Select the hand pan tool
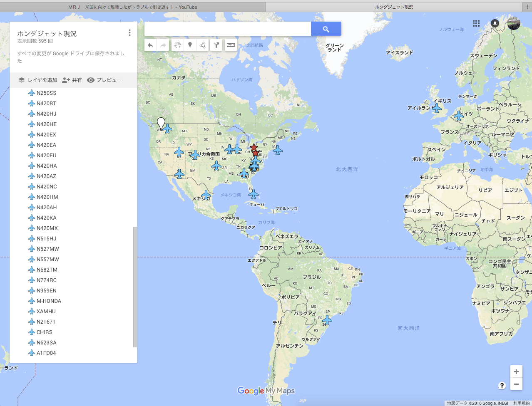This screenshot has width=532, height=406. click(x=177, y=45)
